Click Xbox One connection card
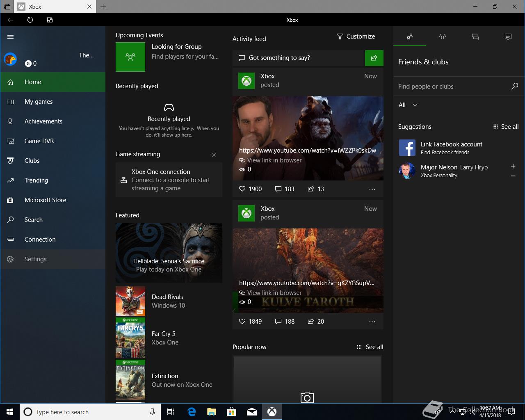 point(169,180)
